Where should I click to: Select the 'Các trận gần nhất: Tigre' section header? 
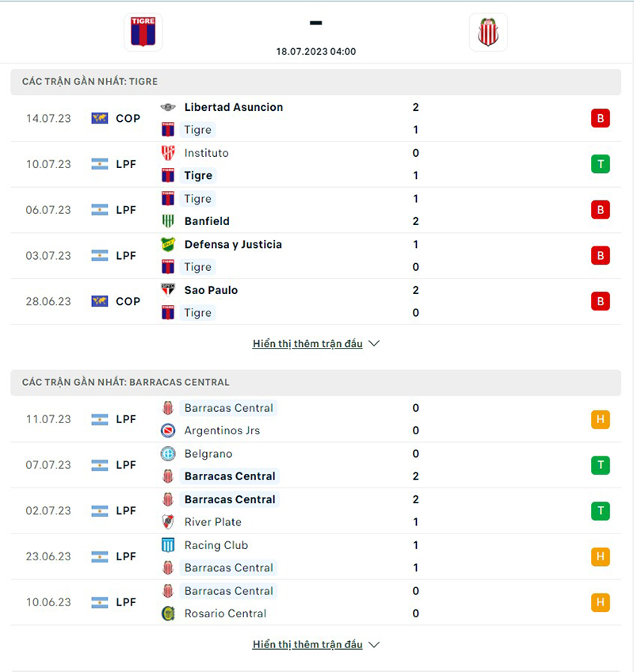pos(90,82)
